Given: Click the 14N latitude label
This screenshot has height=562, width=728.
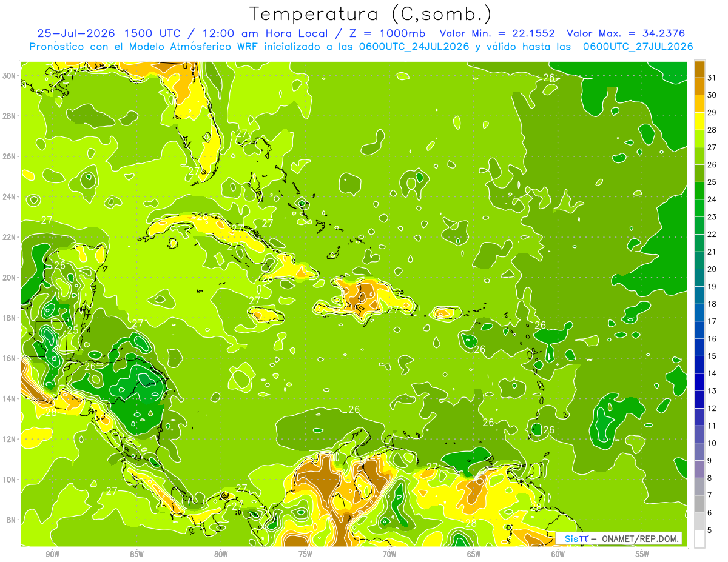Looking at the screenshot, I should 10,398.
